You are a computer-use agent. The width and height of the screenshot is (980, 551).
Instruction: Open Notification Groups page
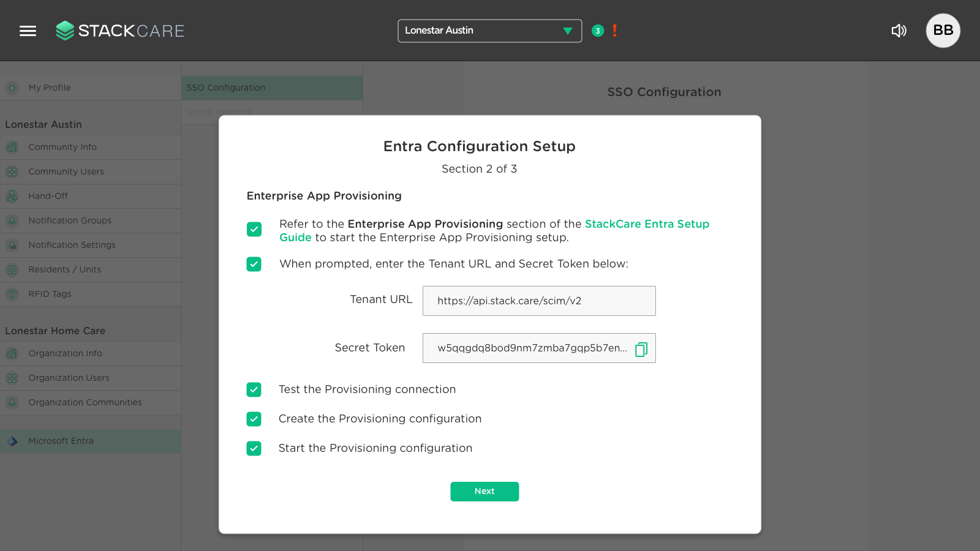click(91, 221)
